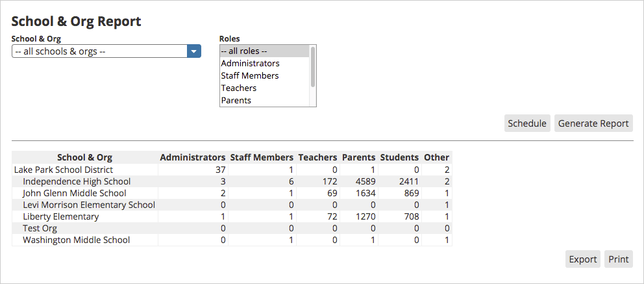Image resolution: width=644 pixels, height=284 pixels.
Task: Select the John Glenn Middle School row
Action: (232, 193)
